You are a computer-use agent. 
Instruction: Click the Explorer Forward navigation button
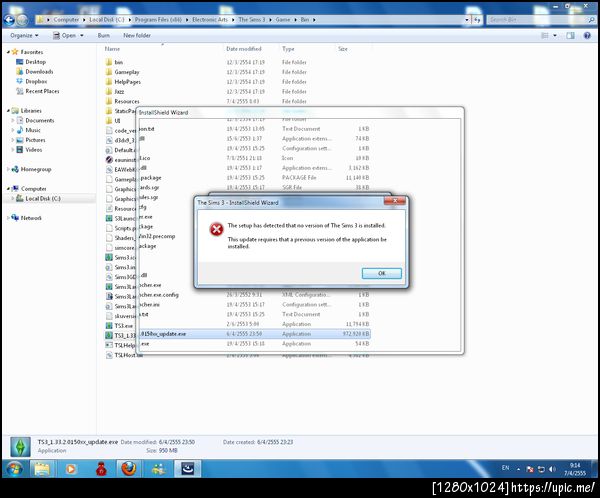pos(23,20)
